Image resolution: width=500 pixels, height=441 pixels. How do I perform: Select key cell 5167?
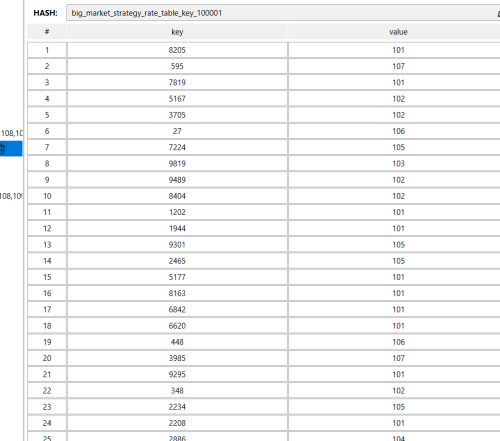tap(177, 99)
